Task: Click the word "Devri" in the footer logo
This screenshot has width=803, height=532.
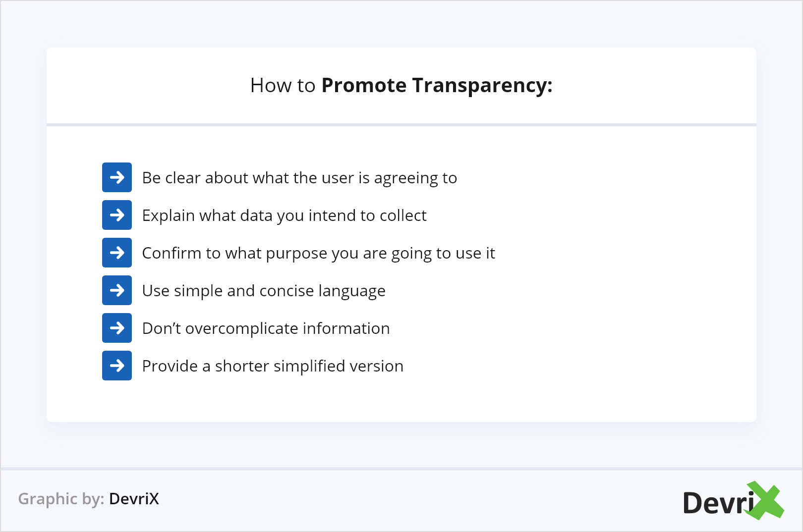Action: [x=718, y=503]
